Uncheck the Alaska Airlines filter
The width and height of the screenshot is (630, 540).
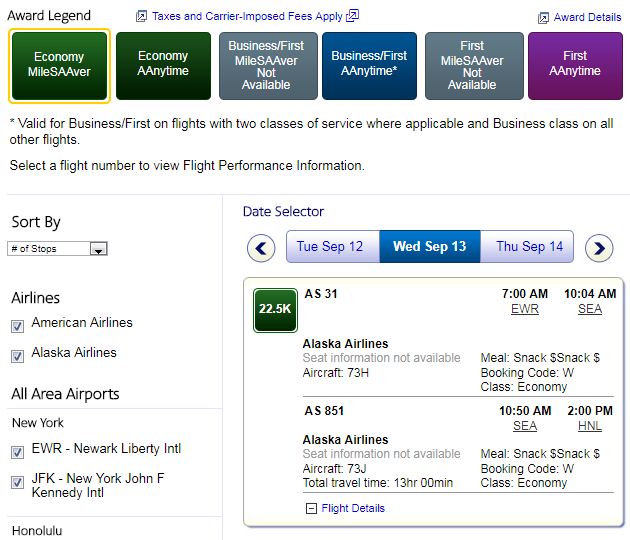(x=17, y=355)
